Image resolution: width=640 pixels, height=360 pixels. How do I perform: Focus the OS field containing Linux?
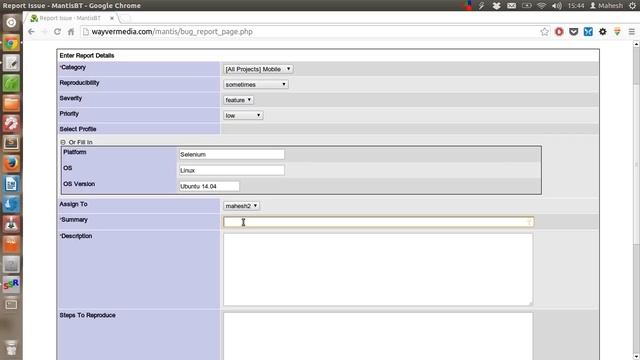[x=231, y=170]
